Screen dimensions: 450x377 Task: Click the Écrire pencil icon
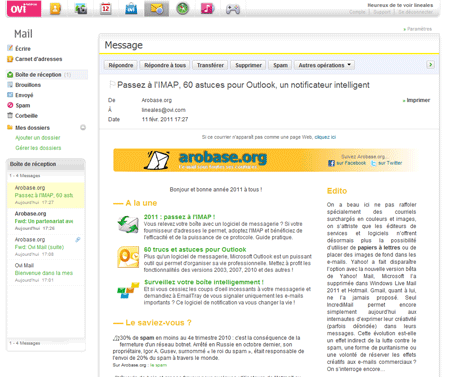[10, 48]
